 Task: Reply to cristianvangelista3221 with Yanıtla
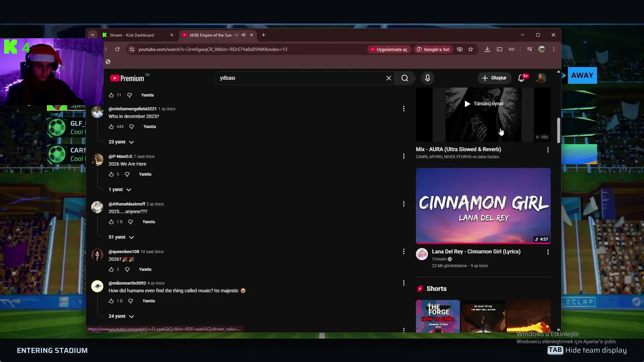click(149, 127)
